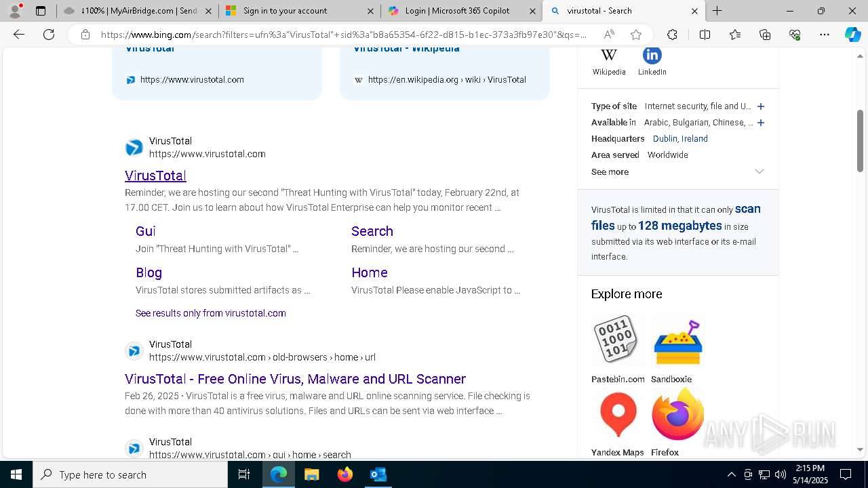Expand Type of site plus
Screen dimensions: 868x488
point(761,106)
